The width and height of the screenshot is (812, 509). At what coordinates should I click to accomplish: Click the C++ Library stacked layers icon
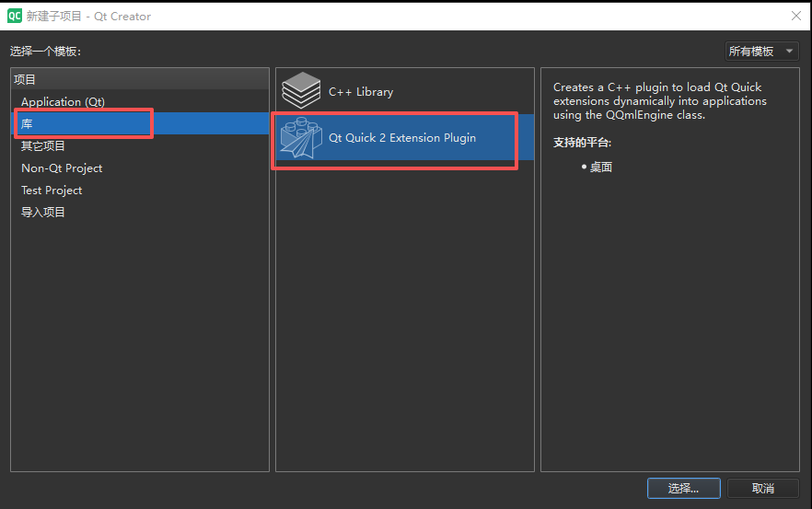(x=301, y=90)
